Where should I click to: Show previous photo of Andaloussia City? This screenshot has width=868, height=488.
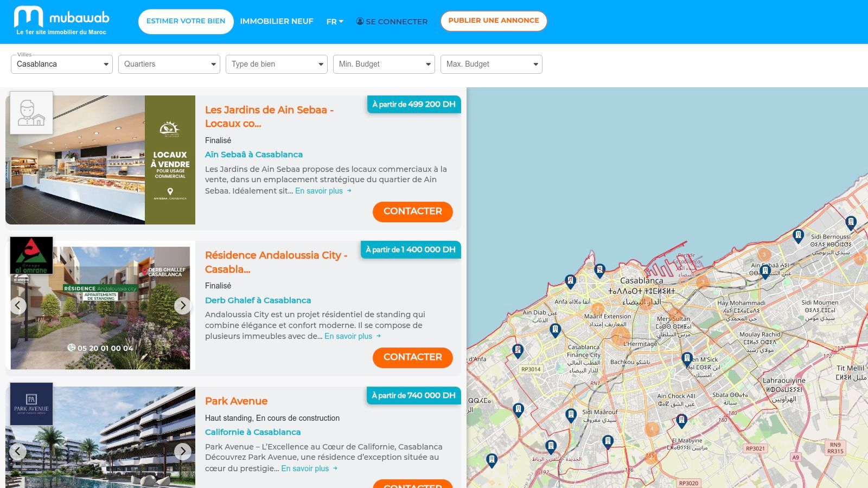click(x=18, y=305)
